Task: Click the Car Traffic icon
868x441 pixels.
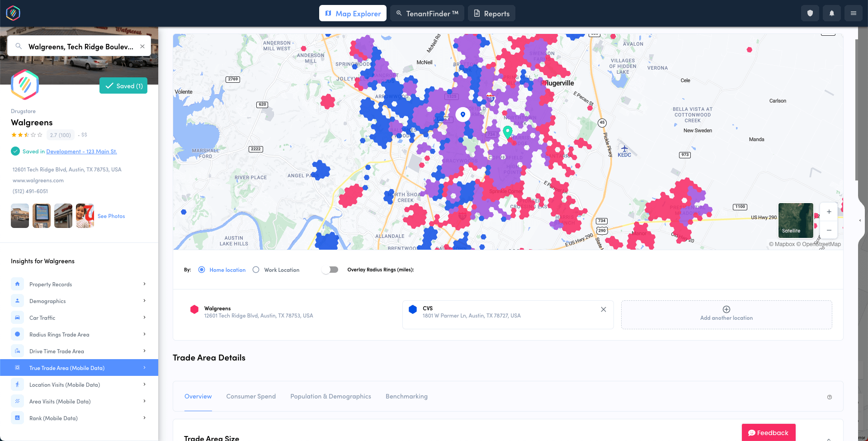Action: pyautogui.click(x=17, y=317)
